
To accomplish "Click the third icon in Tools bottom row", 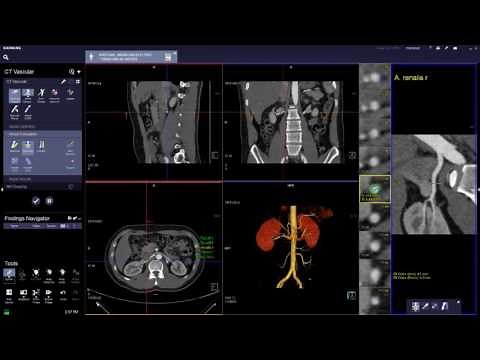I will (36, 296).
